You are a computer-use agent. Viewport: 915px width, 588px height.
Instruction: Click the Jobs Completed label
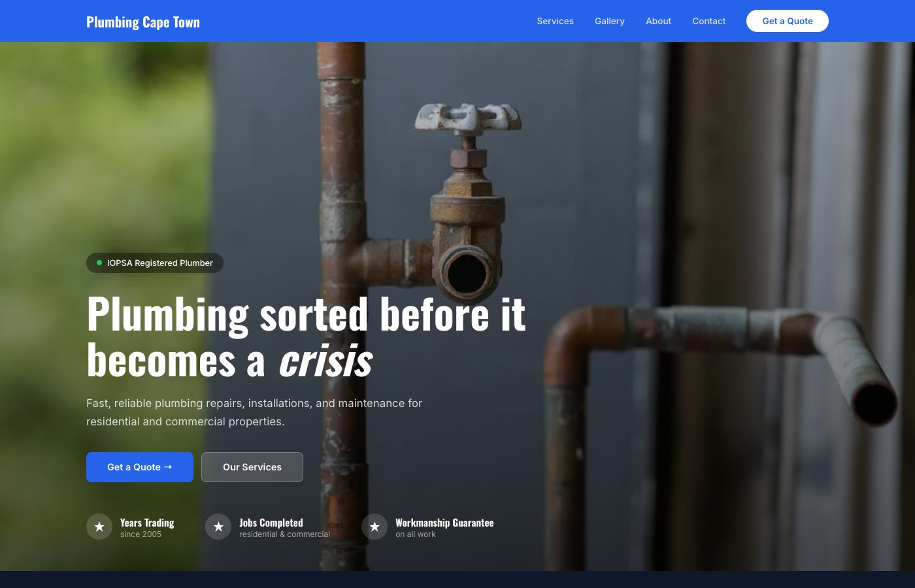pos(271,523)
